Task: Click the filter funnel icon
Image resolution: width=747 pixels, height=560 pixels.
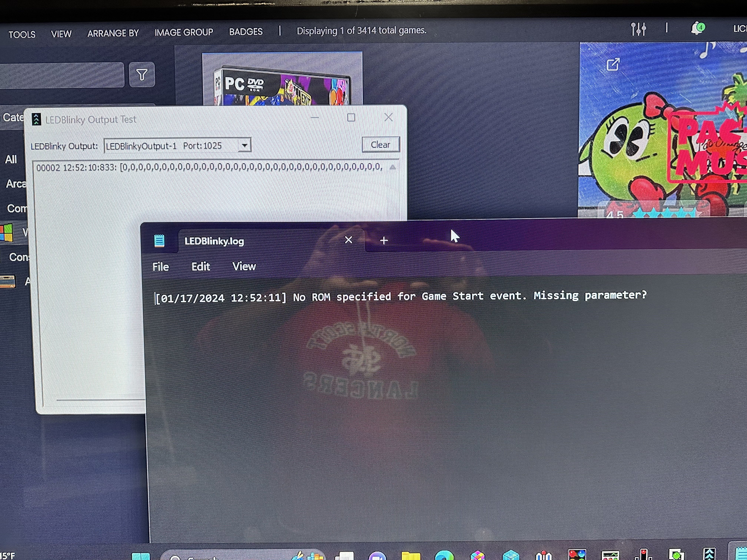Action: click(142, 75)
